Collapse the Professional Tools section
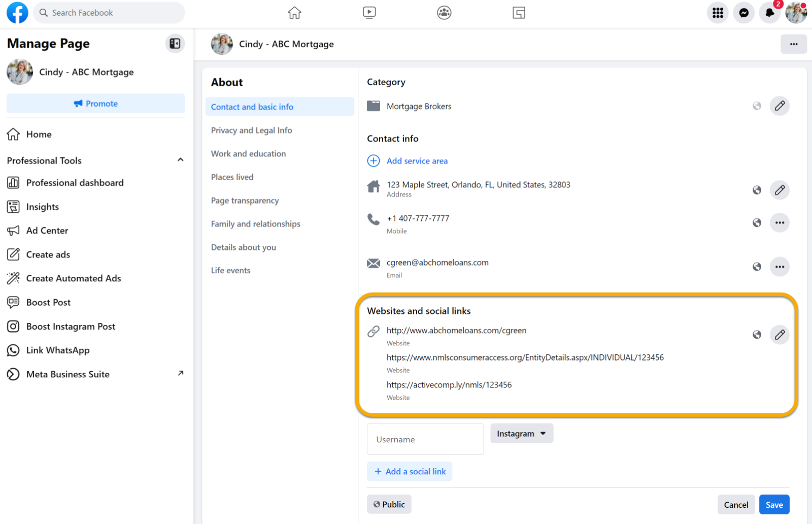The width and height of the screenshot is (812, 524). click(x=180, y=160)
